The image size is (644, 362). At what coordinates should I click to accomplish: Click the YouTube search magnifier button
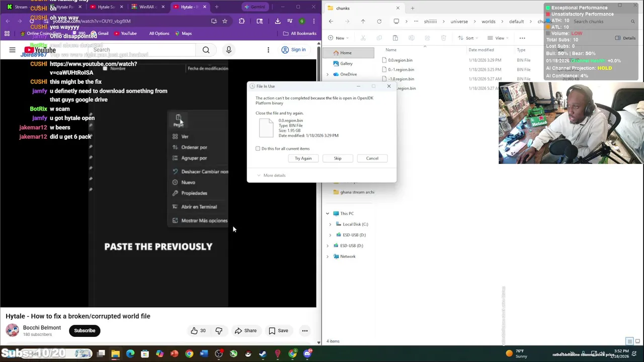click(x=206, y=50)
